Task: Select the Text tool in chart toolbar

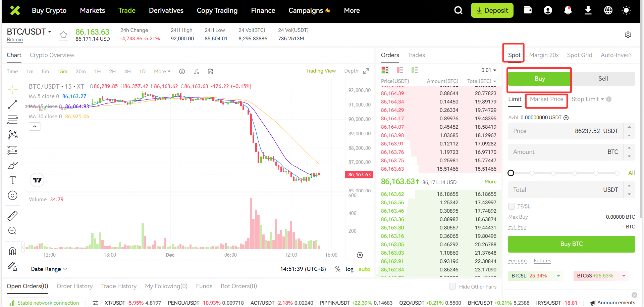Action: pyautogui.click(x=12, y=180)
